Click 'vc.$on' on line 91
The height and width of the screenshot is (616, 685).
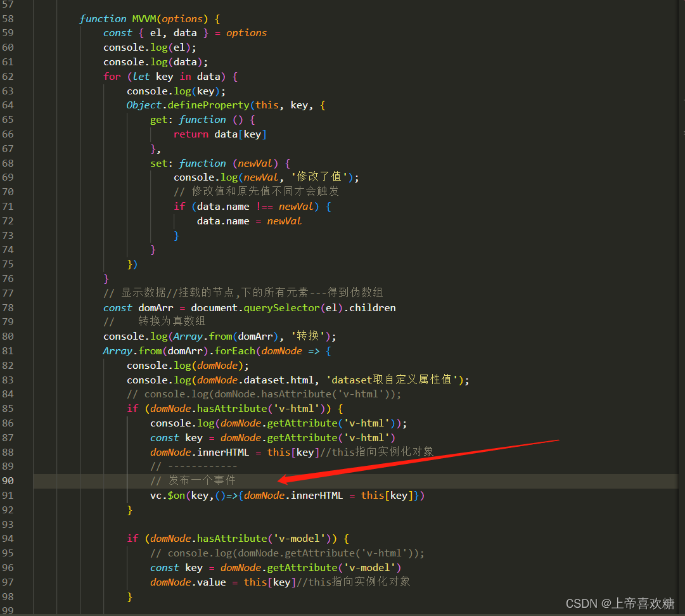(167, 496)
